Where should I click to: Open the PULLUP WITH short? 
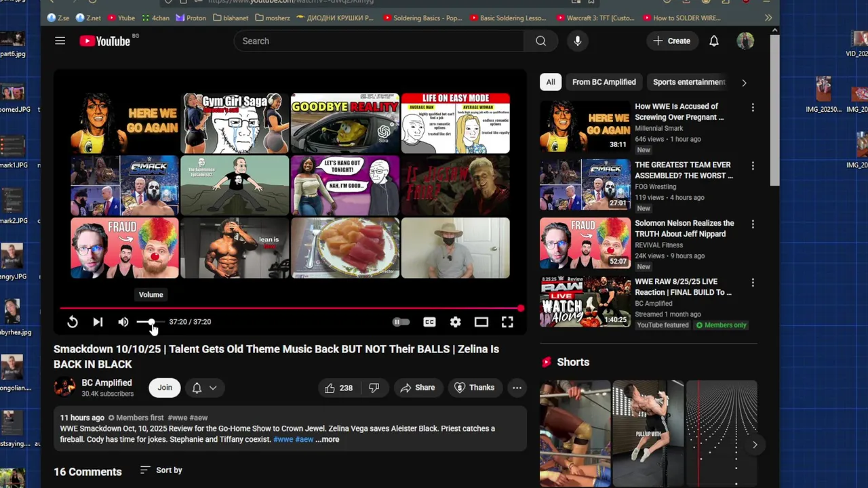[x=648, y=434]
